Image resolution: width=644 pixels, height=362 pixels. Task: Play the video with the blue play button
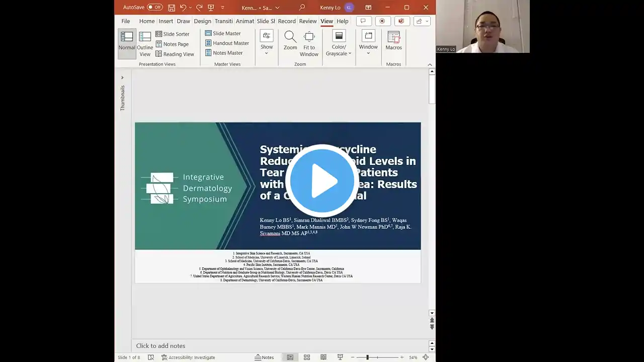tap(322, 181)
